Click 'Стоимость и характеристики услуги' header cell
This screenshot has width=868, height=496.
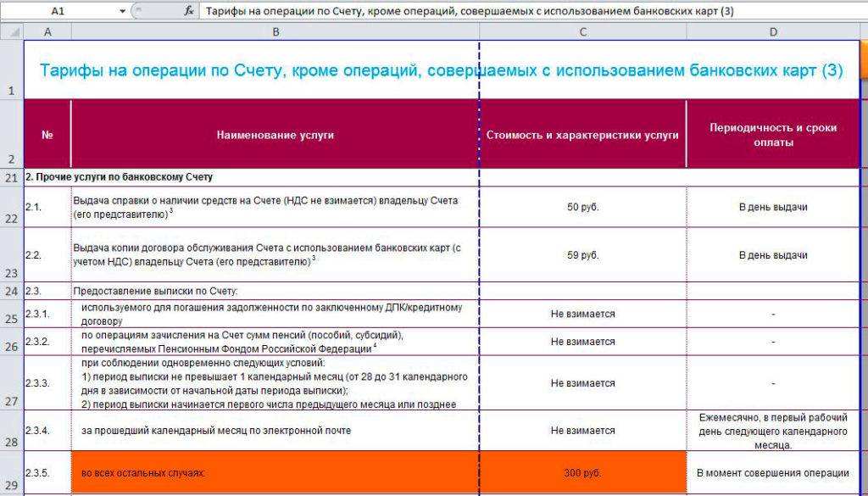tap(582, 135)
